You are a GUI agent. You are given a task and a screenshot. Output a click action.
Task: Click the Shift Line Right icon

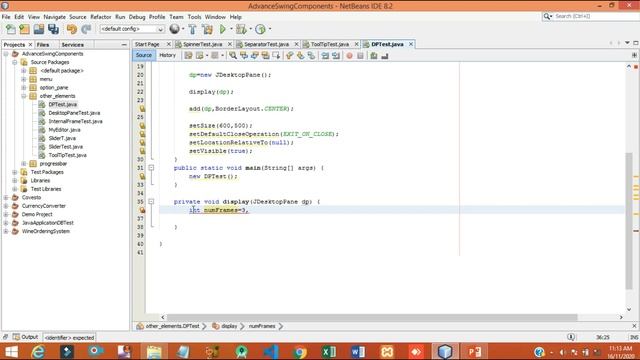[336, 56]
